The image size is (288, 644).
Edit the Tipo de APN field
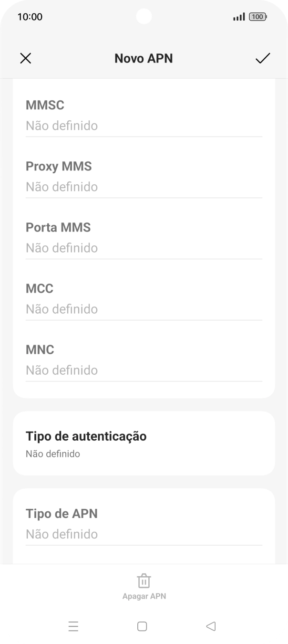144,534
